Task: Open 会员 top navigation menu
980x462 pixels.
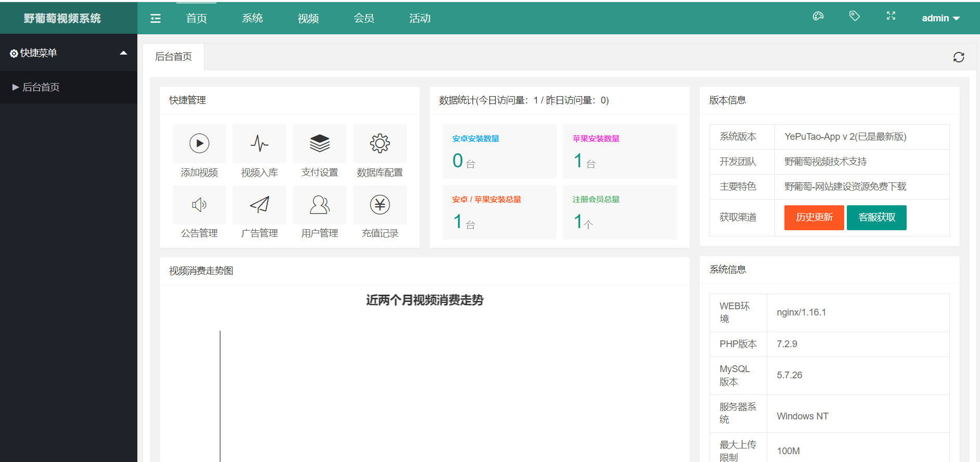Action: 364,18
